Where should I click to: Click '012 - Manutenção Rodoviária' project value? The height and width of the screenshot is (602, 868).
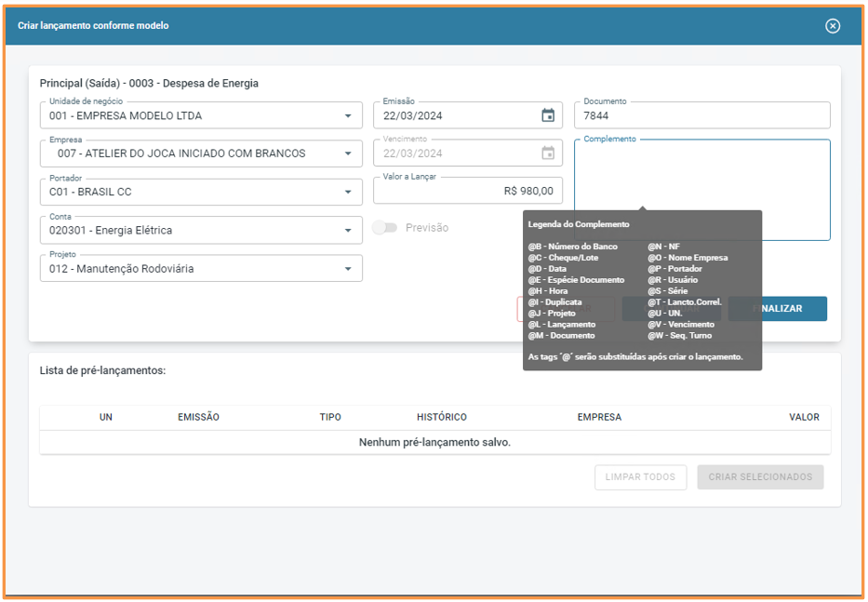(121, 269)
